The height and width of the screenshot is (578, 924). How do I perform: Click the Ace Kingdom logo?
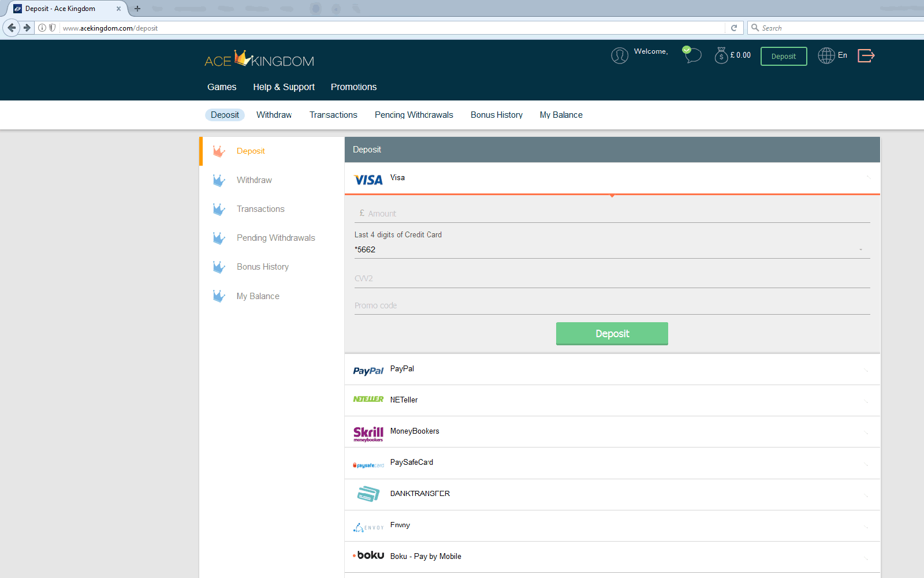(x=259, y=59)
